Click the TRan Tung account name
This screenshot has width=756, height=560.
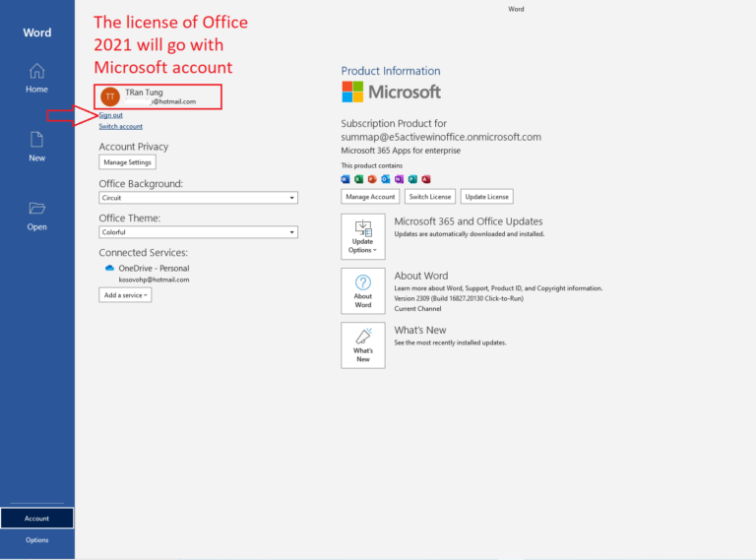144,93
